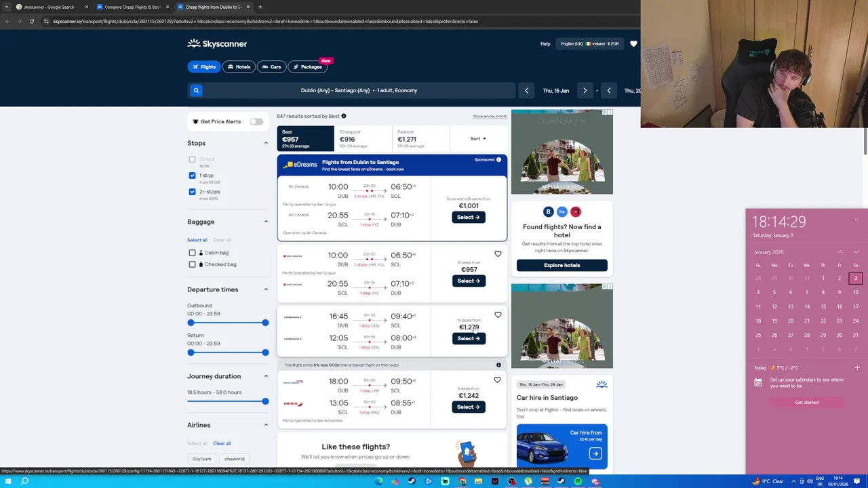868x488 pixels.
Task: Collapse the Stops filter section
Action: [x=266, y=143]
